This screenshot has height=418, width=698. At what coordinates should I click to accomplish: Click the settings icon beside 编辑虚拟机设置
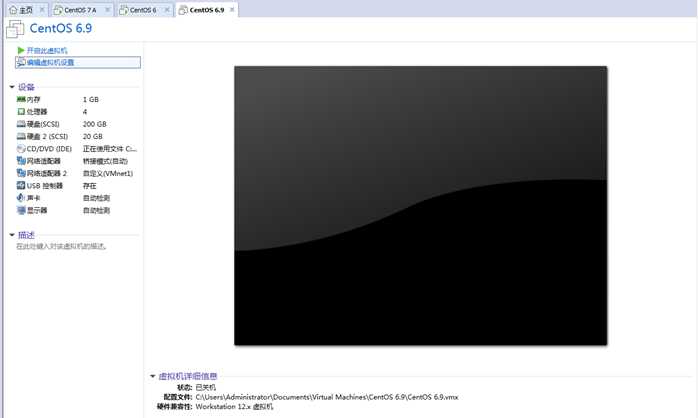[x=21, y=62]
